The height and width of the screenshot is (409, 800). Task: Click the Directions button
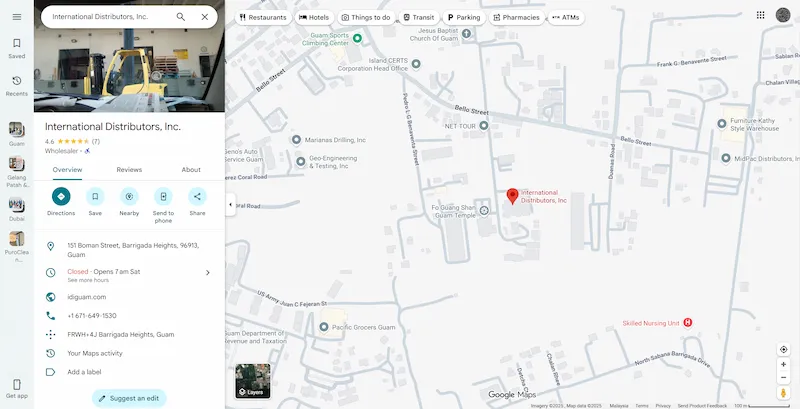[61, 196]
